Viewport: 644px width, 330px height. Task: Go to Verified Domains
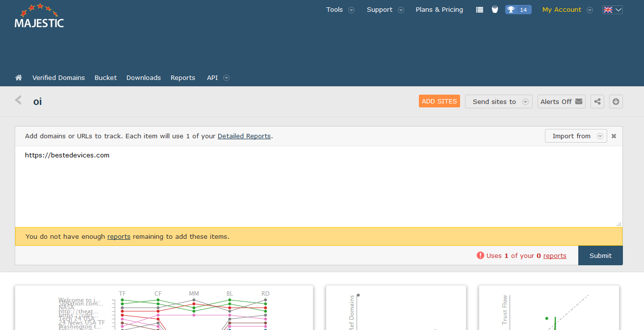pyautogui.click(x=58, y=77)
